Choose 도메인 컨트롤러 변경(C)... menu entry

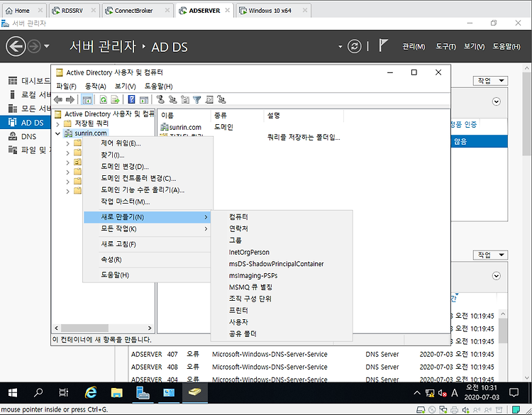[x=148, y=179]
